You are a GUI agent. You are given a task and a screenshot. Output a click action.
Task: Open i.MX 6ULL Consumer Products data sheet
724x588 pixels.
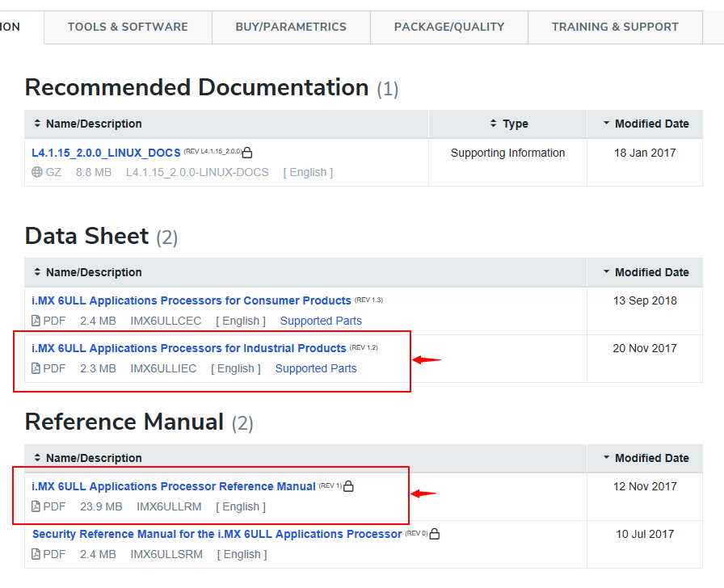[x=192, y=300]
